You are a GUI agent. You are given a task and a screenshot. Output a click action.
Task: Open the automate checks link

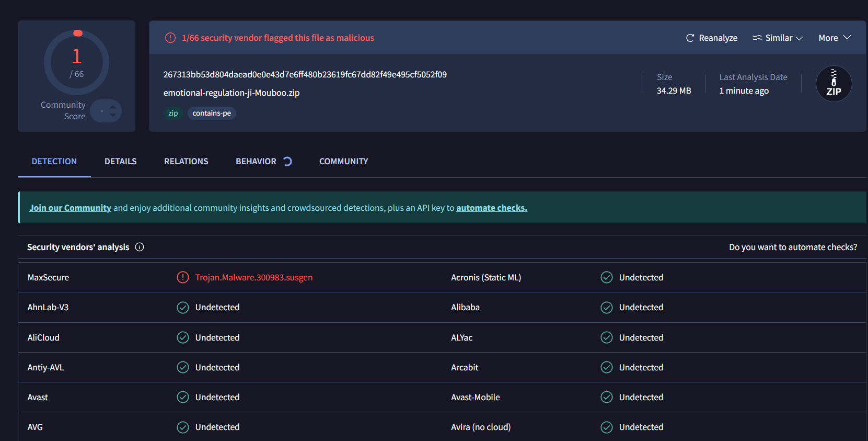pos(491,208)
